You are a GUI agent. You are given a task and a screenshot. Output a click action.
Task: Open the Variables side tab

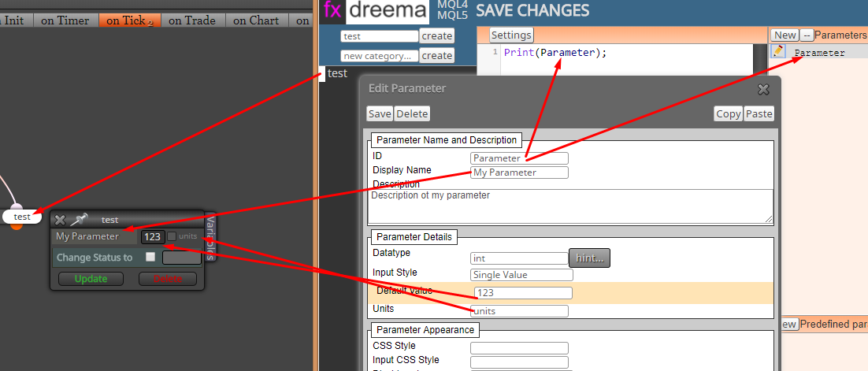(x=210, y=236)
